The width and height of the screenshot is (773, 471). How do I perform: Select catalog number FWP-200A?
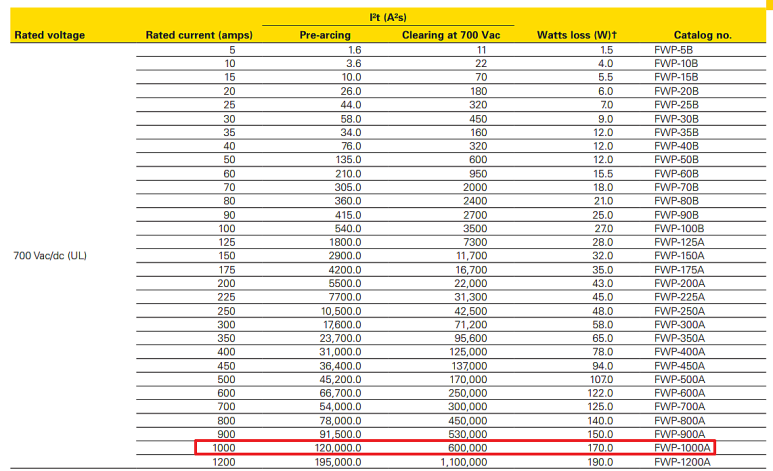pos(679,284)
